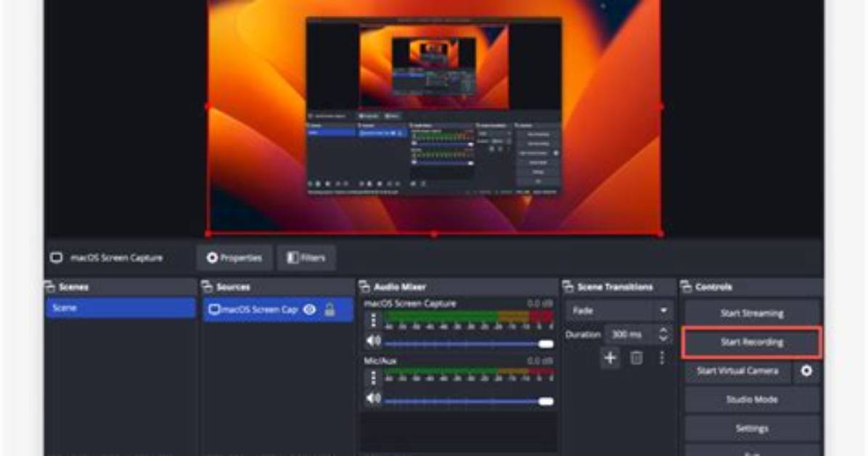The image size is (868, 456).
Task: Click the Duration label
Action: tap(583, 334)
